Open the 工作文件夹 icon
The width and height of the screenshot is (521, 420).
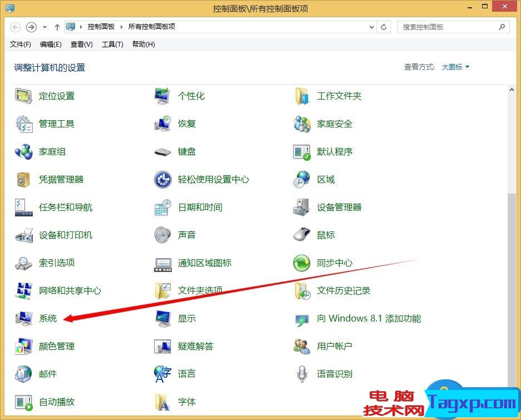tap(302, 96)
